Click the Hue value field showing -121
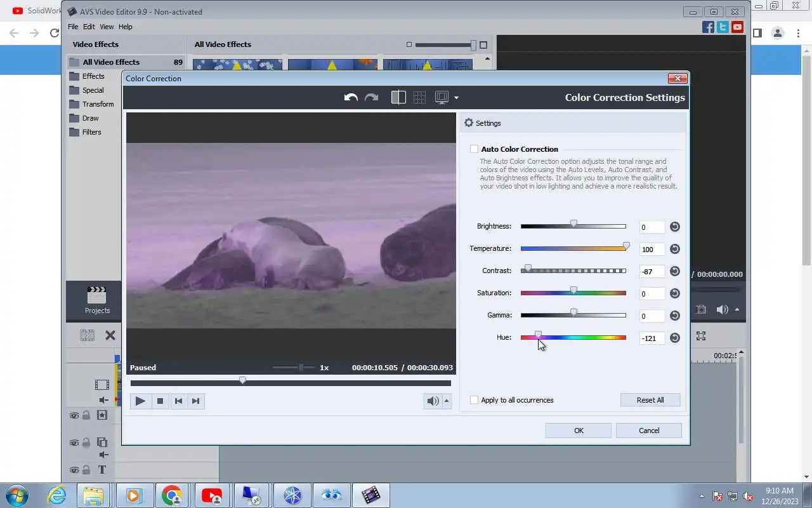The image size is (812, 508). tap(652, 338)
